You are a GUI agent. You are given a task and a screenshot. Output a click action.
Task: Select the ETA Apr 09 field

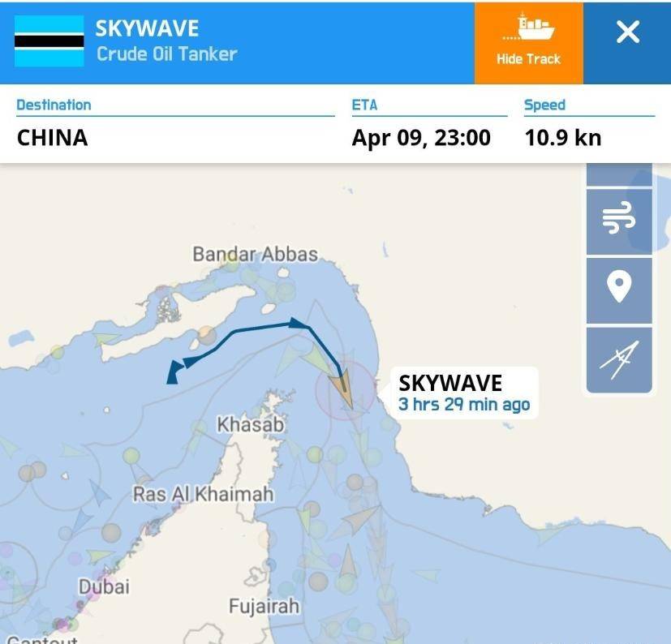(429, 124)
